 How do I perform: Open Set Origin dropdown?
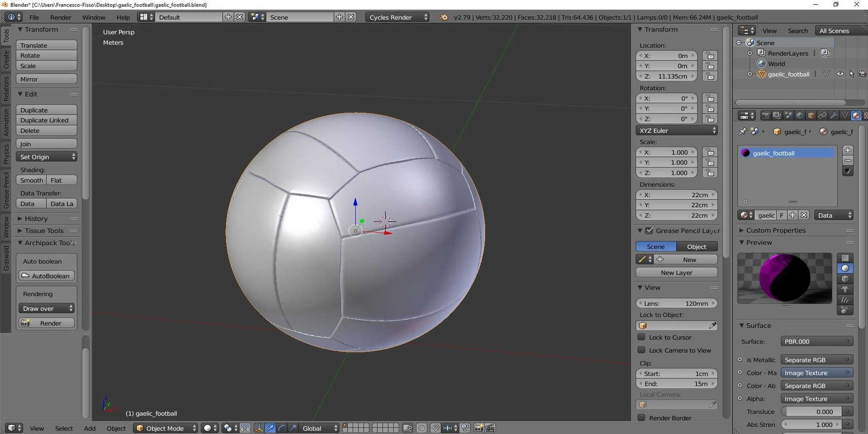47,157
